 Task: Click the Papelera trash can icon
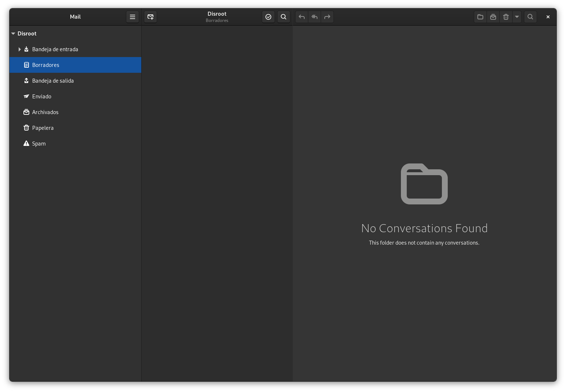(x=26, y=128)
